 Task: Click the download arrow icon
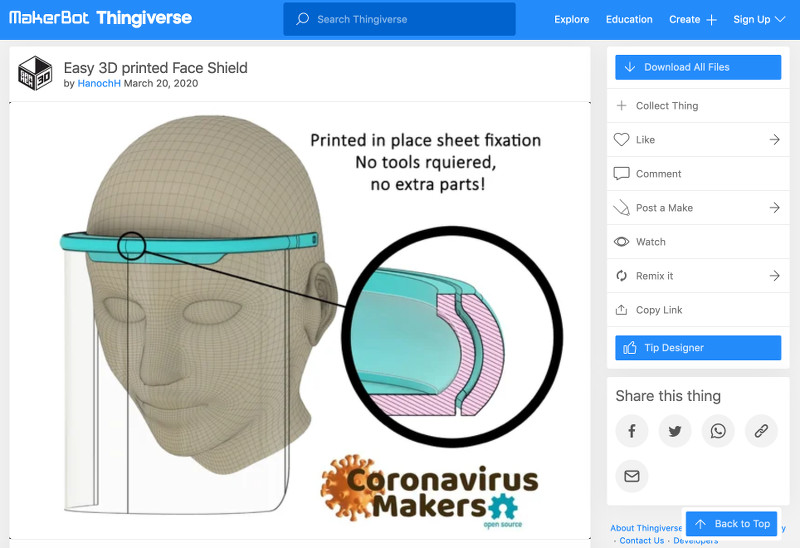tap(630, 67)
